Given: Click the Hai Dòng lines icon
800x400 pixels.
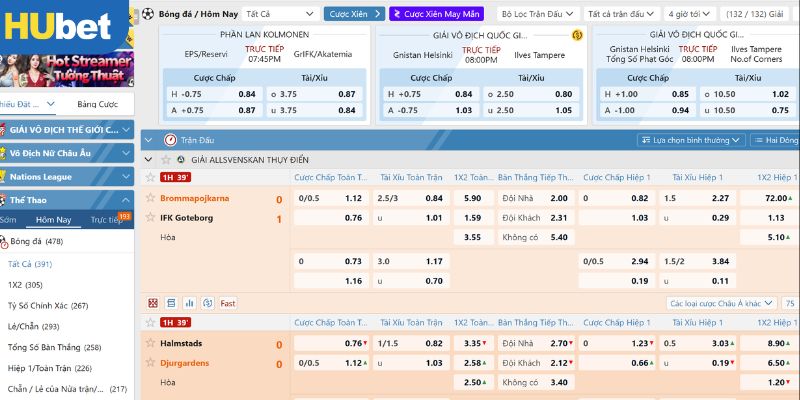Looking at the screenshot, I should (759, 140).
